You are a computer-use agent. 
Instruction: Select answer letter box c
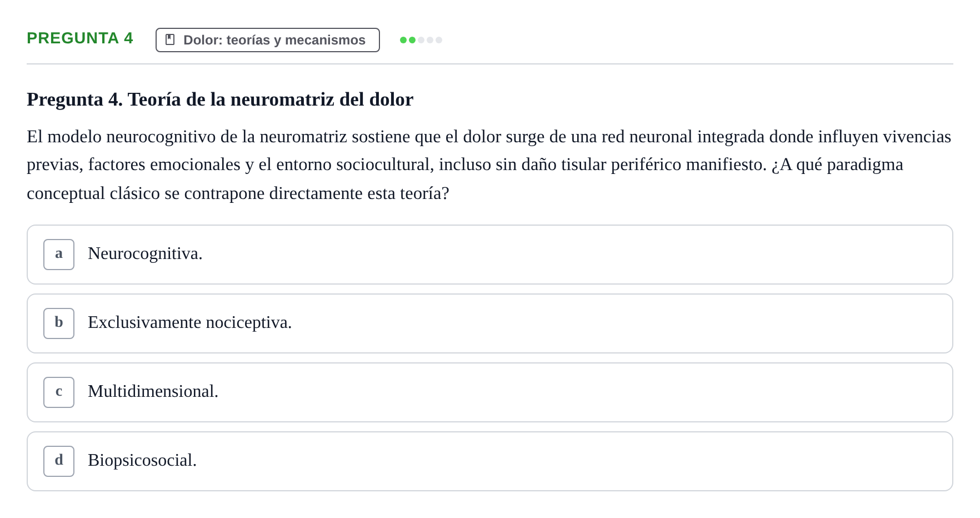[59, 392]
